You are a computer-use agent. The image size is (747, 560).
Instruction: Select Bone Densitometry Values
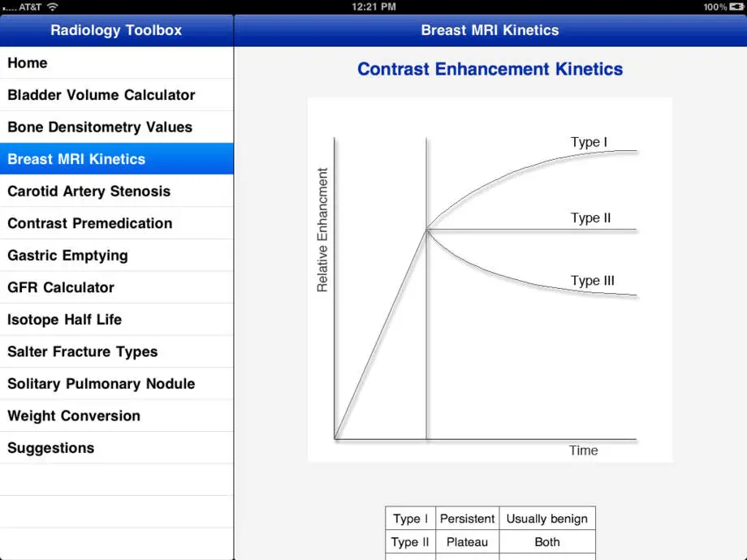point(117,127)
